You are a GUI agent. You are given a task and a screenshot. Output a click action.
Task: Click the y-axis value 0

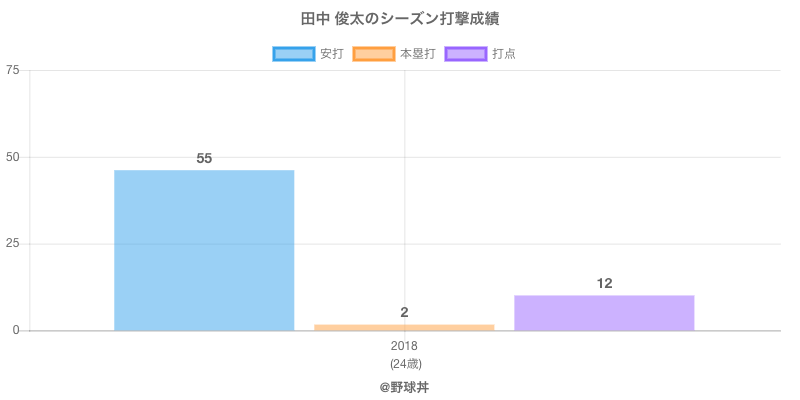click(16, 330)
